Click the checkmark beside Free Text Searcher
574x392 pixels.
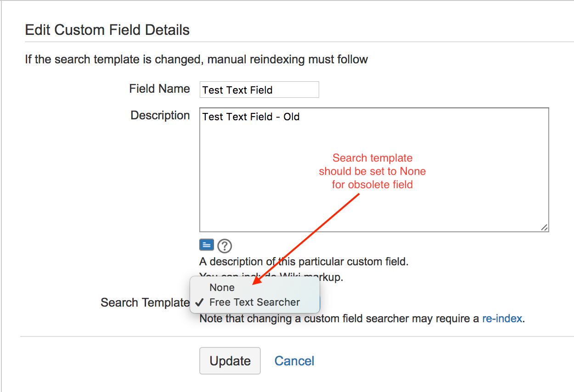coord(199,302)
